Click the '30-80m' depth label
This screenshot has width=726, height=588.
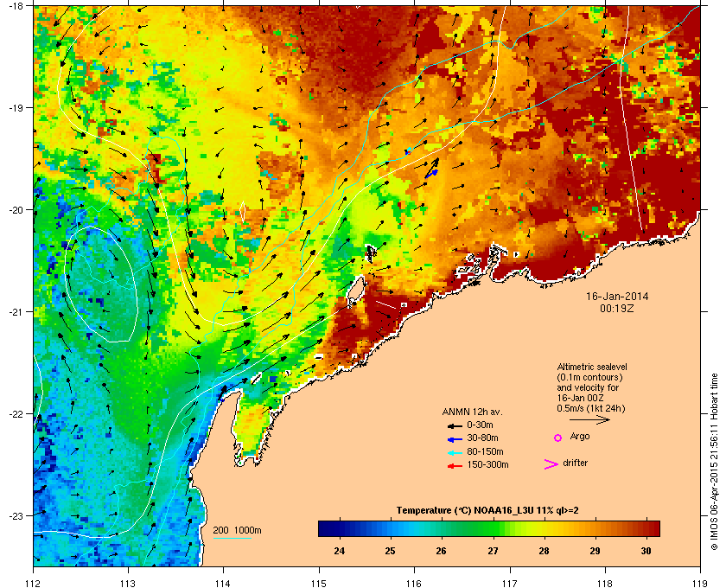tap(482, 438)
